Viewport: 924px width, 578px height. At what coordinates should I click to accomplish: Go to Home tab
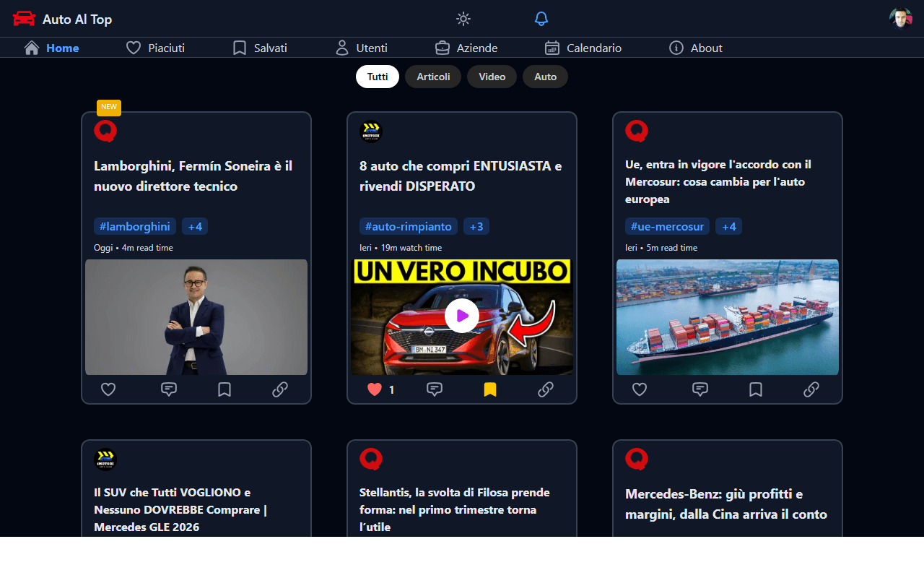click(51, 48)
